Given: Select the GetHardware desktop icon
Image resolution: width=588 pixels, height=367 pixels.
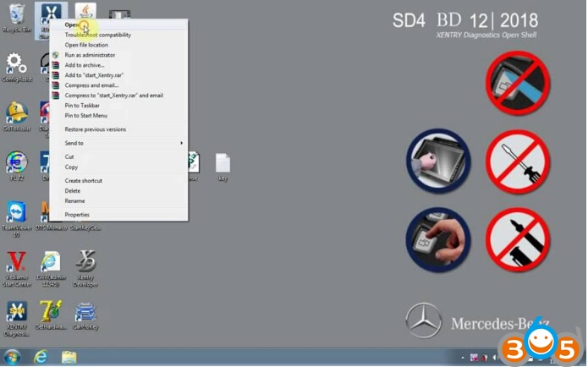Looking at the screenshot, I should 51,315.
